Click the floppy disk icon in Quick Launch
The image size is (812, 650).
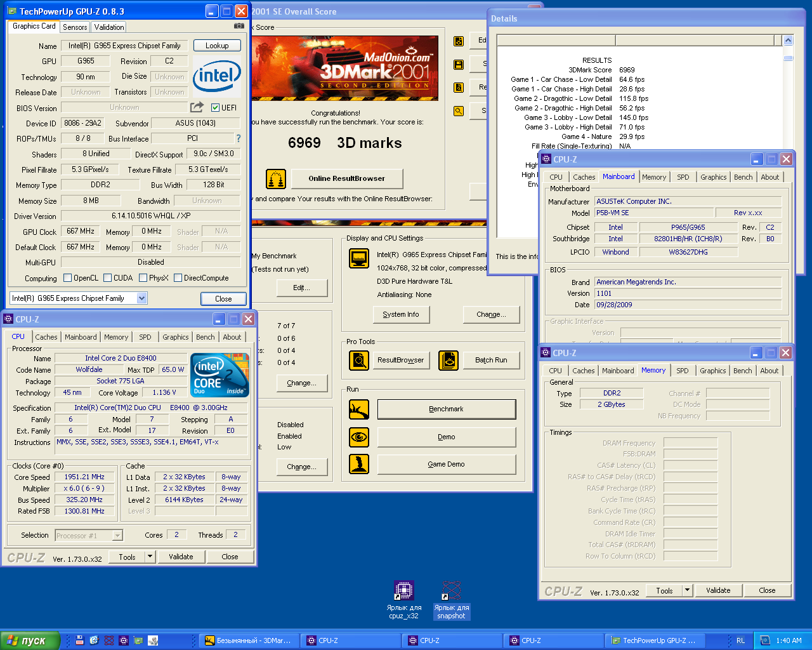pyautogui.click(x=80, y=640)
